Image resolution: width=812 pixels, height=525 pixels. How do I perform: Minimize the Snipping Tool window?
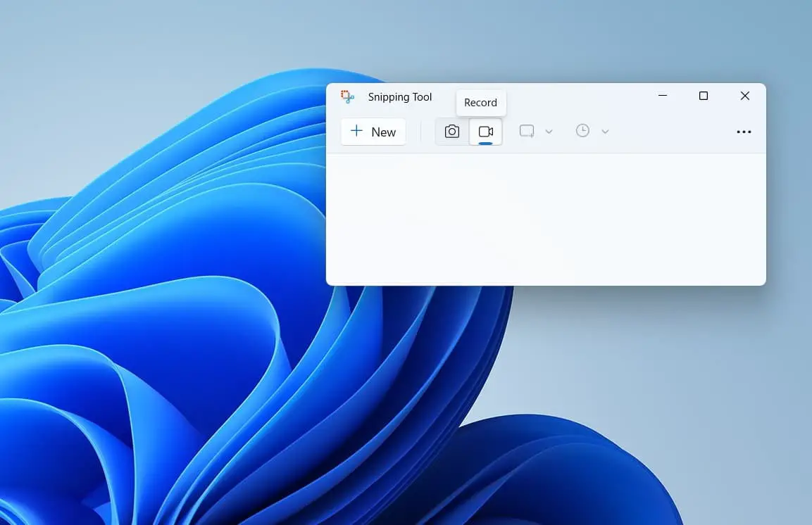coord(662,96)
